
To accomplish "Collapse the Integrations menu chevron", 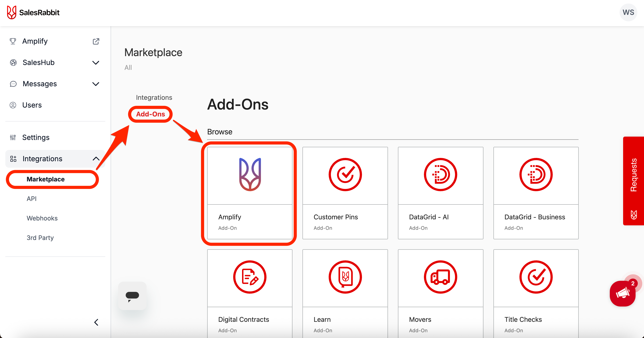I will tap(96, 159).
